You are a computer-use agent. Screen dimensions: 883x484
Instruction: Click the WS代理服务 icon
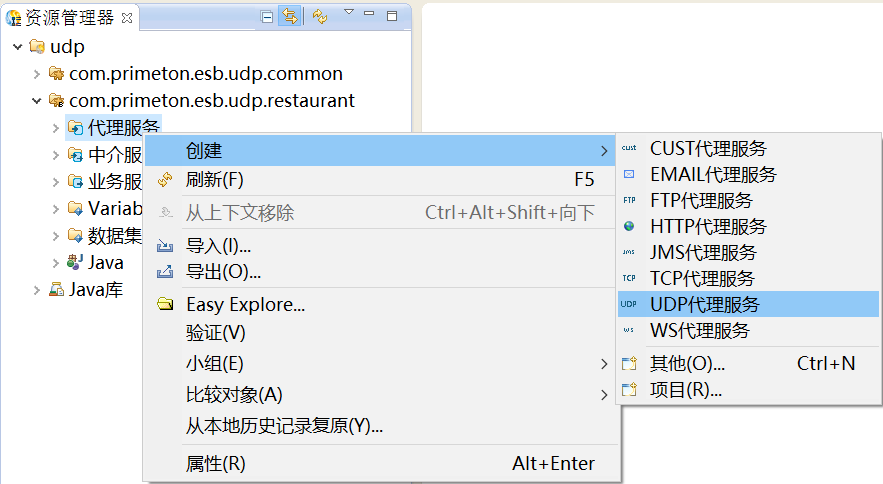628,330
